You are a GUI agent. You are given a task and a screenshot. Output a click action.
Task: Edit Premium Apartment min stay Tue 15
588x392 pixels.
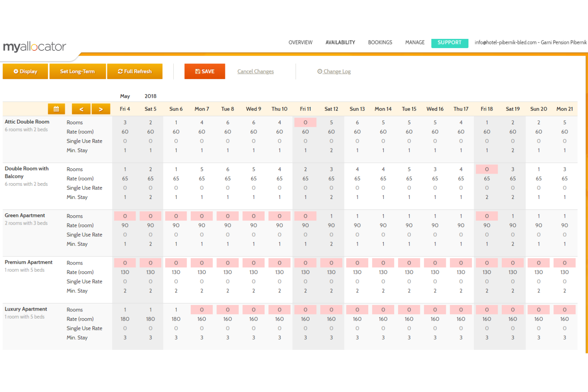click(x=409, y=291)
